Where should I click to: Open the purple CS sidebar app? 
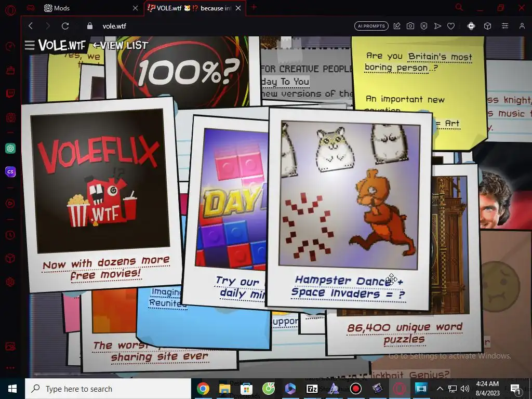click(10, 171)
